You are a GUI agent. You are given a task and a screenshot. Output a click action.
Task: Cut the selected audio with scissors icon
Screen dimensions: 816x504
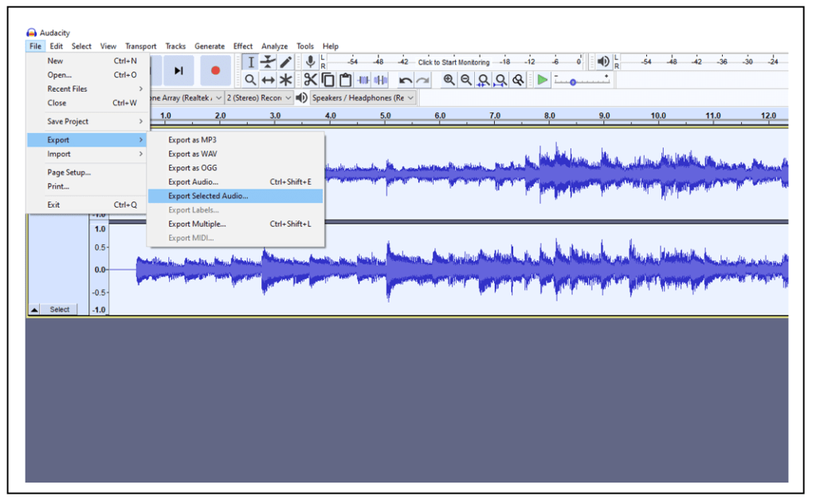pyautogui.click(x=309, y=80)
